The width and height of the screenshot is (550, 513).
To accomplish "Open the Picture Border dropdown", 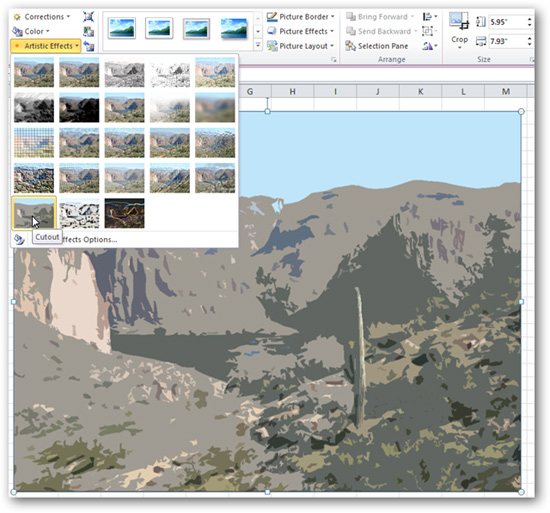I will 301,16.
